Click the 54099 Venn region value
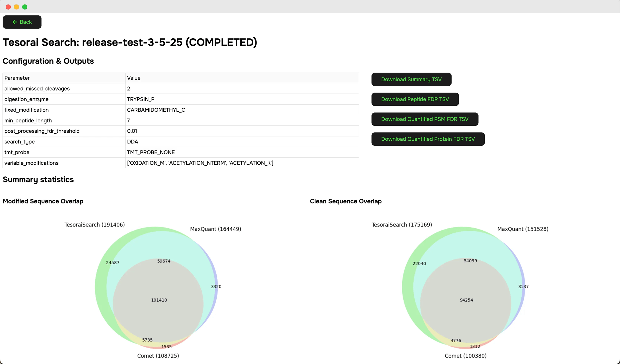The image size is (620, 364). pyautogui.click(x=470, y=261)
